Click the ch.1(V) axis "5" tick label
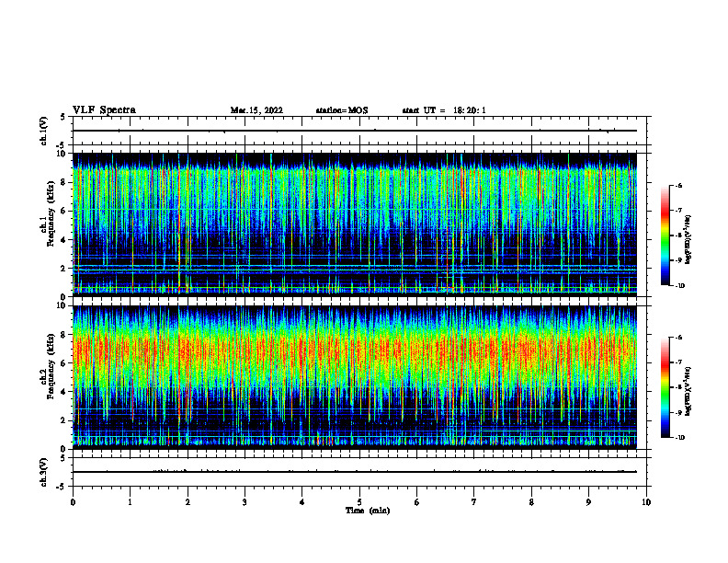 [63, 117]
